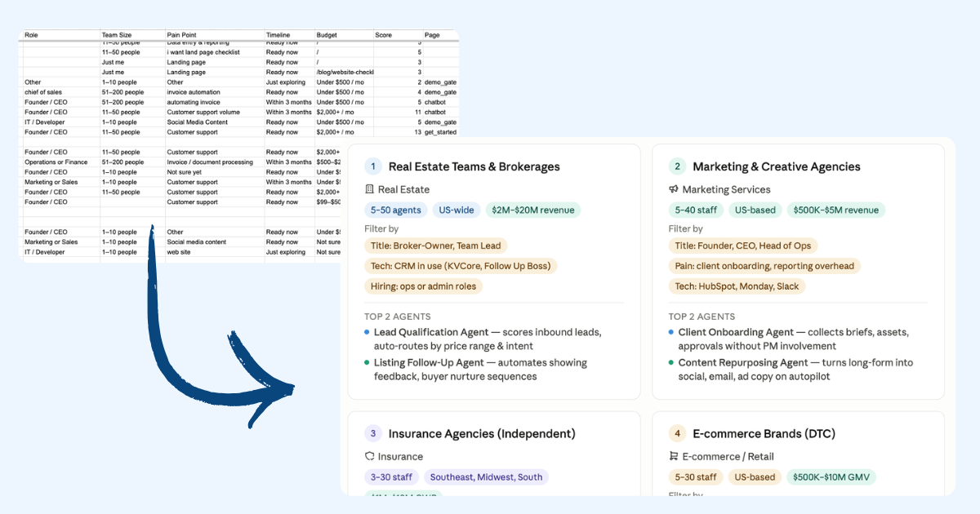Select the 'Operations or Finance' role cell
The width and height of the screenshot is (980, 514).
tap(61, 162)
